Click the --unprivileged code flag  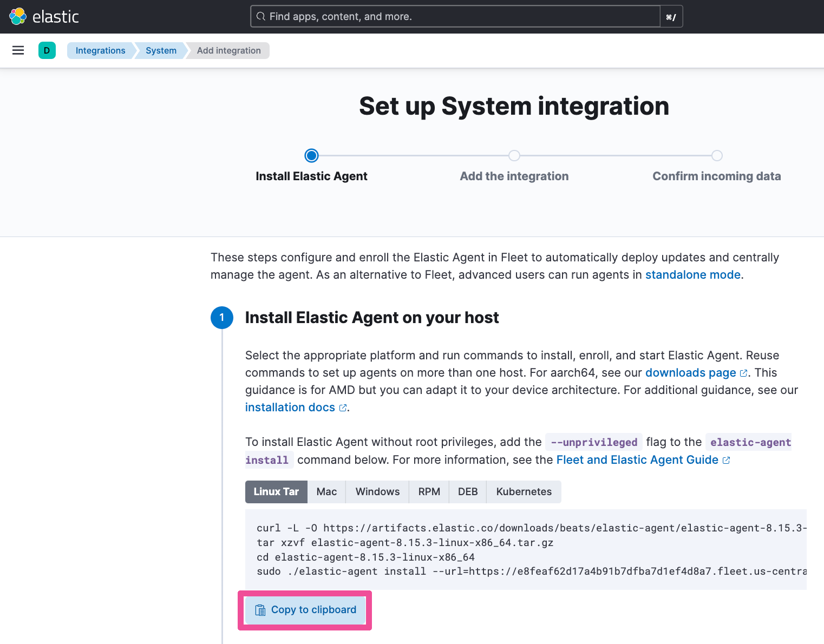tap(594, 442)
